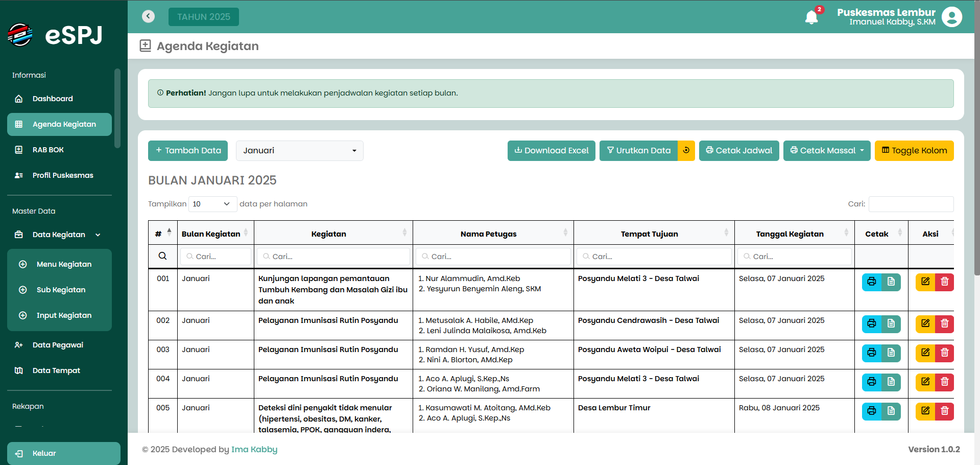Screen dimensions: 980x465
Task: Click the sidebar scrollbar thumb
Action: pos(117,108)
